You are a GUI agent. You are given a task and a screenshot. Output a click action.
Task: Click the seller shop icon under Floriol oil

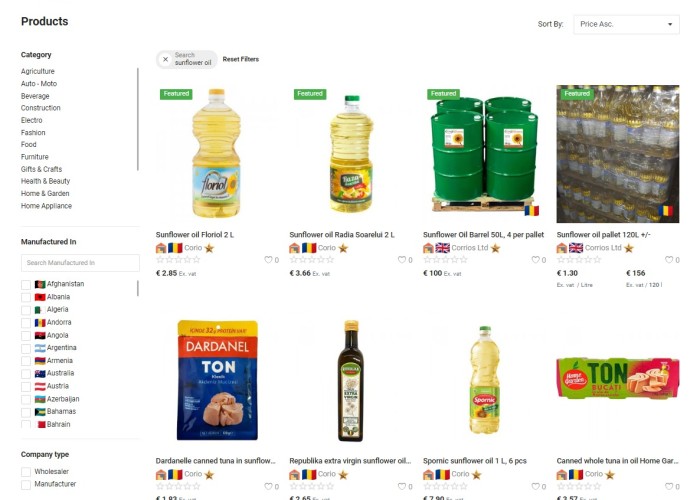[x=161, y=248]
